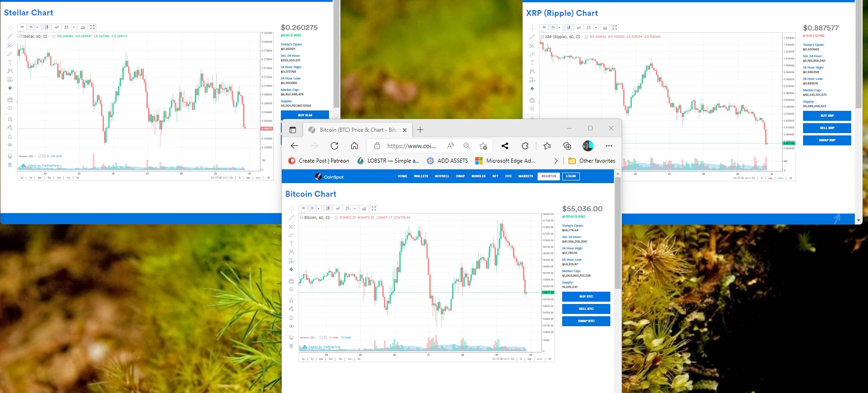Open the browser Extensions puzzle icon
Screen dimensions: 868x393
pyautogui.click(x=525, y=146)
